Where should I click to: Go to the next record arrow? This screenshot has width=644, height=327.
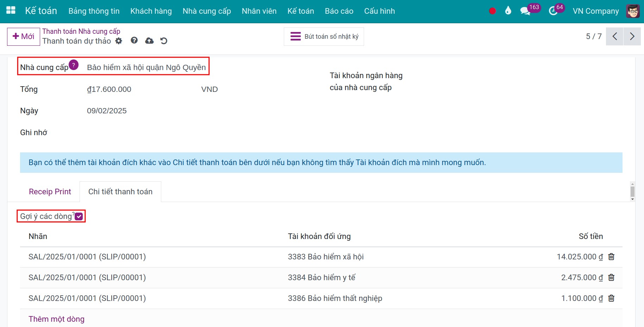(x=632, y=36)
